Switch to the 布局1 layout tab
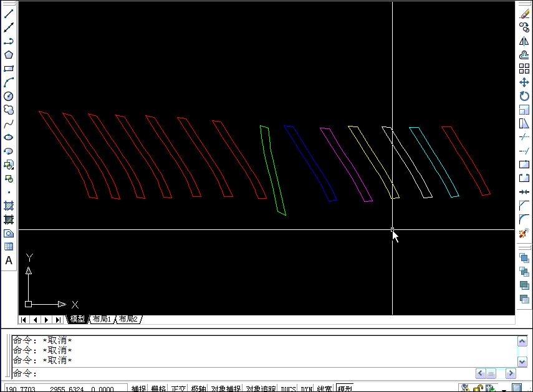 102,318
